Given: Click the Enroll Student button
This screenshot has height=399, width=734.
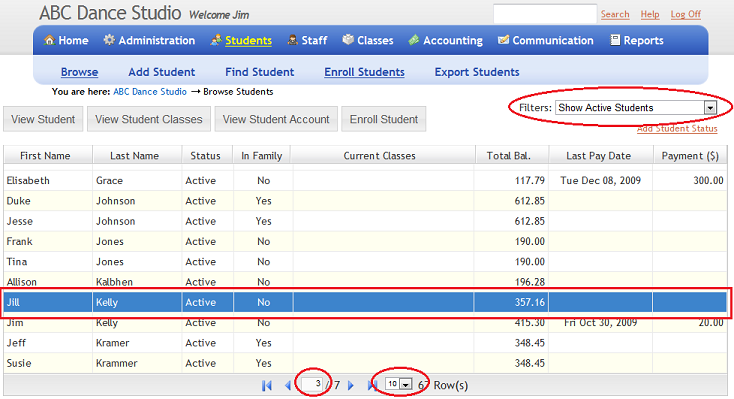Looking at the screenshot, I should click(384, 119).
